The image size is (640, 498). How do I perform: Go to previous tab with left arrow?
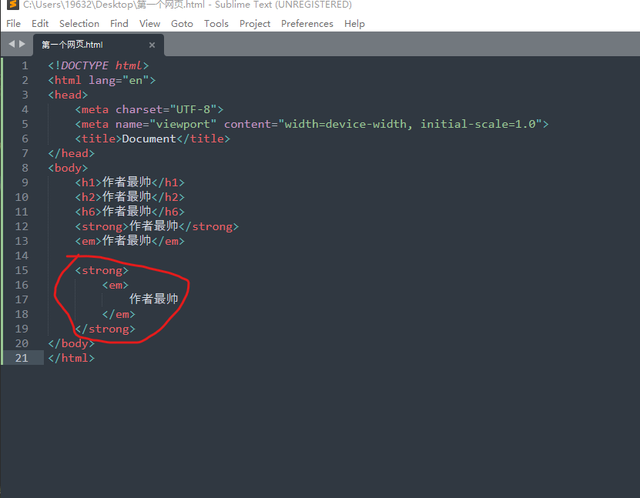coord(11,44)
